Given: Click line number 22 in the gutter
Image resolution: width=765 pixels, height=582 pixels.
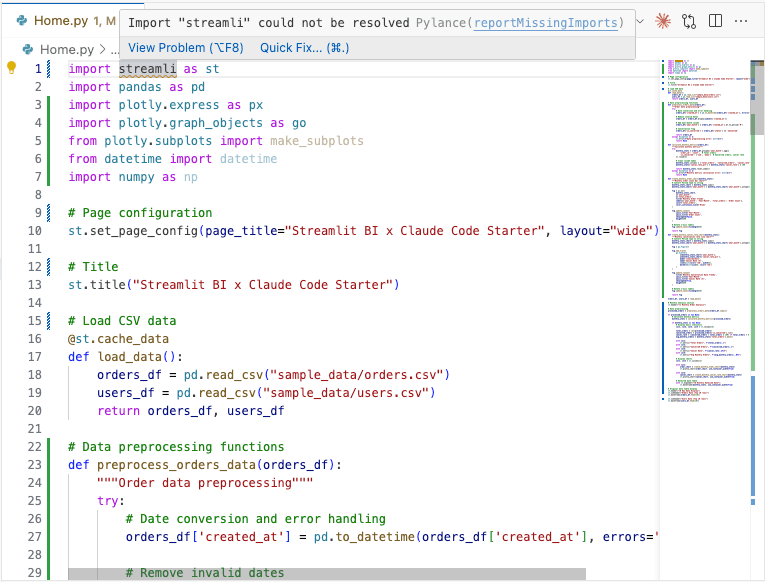Looking at the screenshot, I should pos(36,447).
